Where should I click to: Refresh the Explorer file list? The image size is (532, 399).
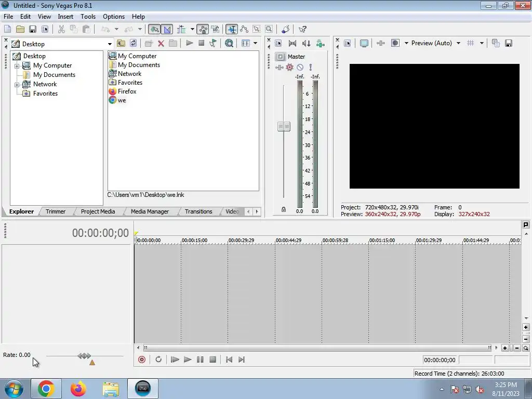tap(134, 43)
